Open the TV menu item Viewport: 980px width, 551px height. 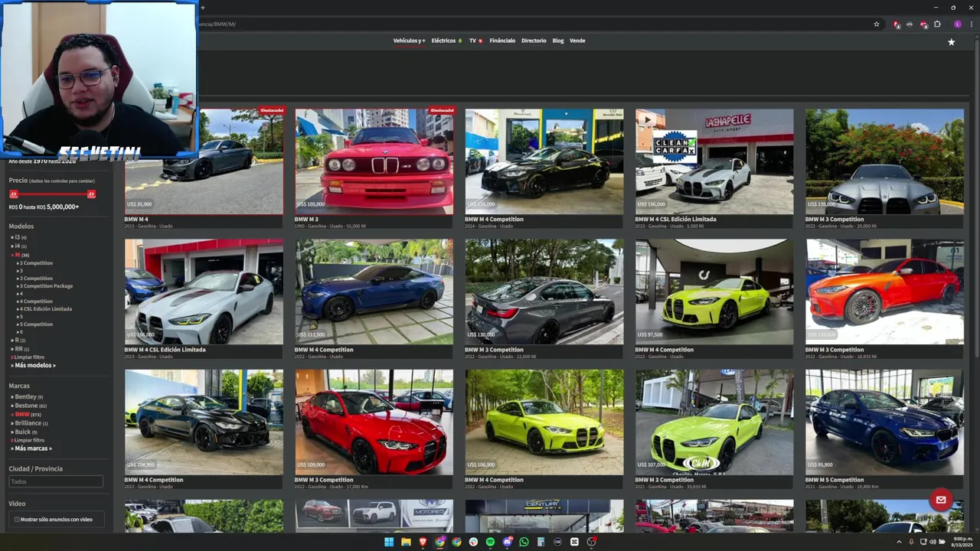(475, 41)
